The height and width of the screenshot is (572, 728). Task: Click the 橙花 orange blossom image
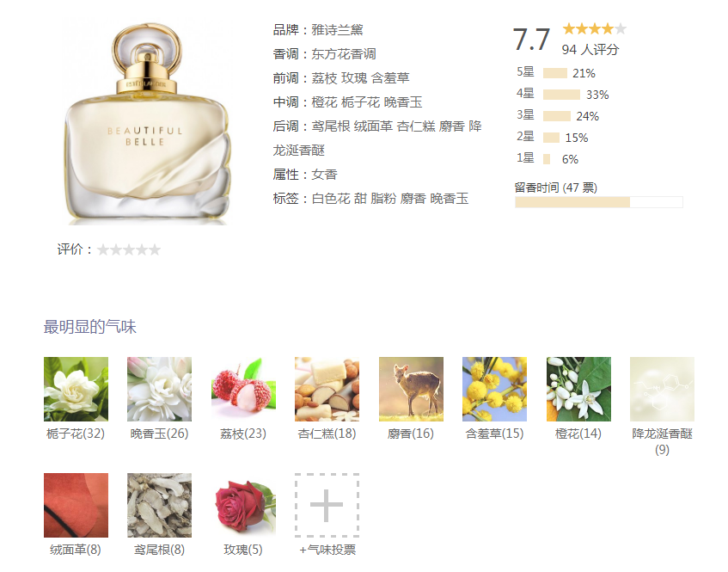(578, 389)
